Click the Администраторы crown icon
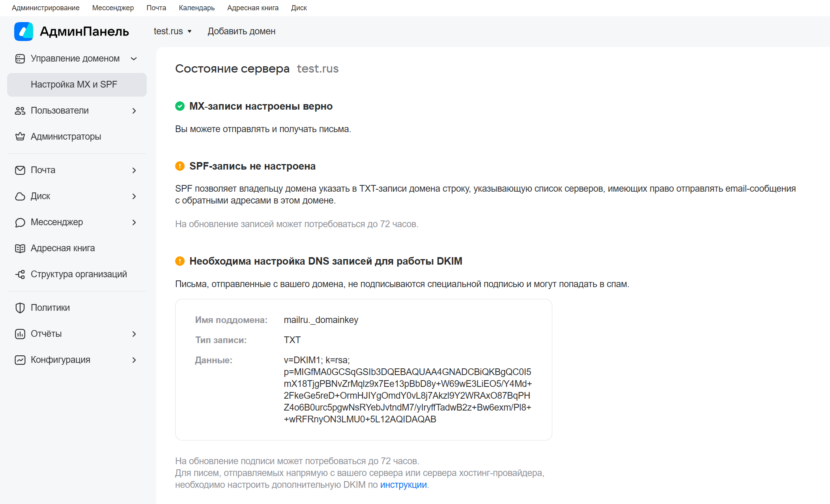This screenshot has width=830, height=504. tap(20, 137)
